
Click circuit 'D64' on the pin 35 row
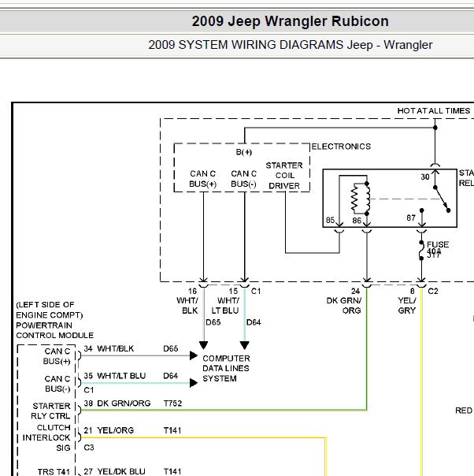coord(170,376)
